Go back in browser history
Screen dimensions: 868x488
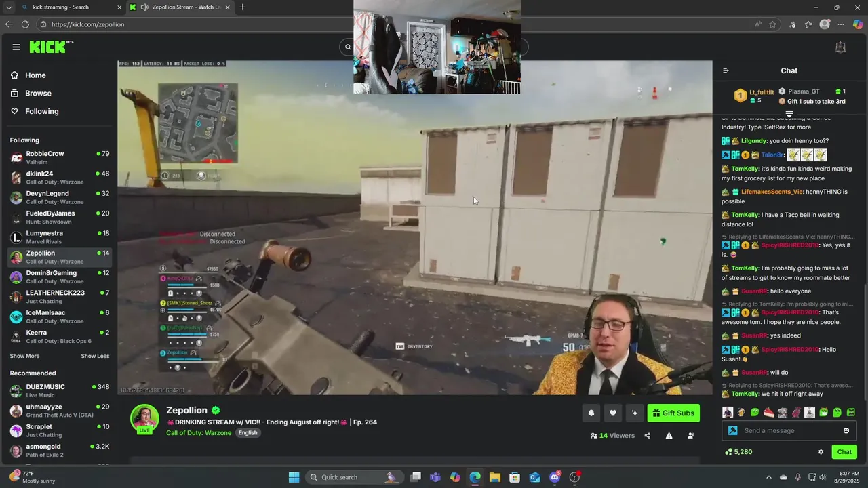coord(8,24)
